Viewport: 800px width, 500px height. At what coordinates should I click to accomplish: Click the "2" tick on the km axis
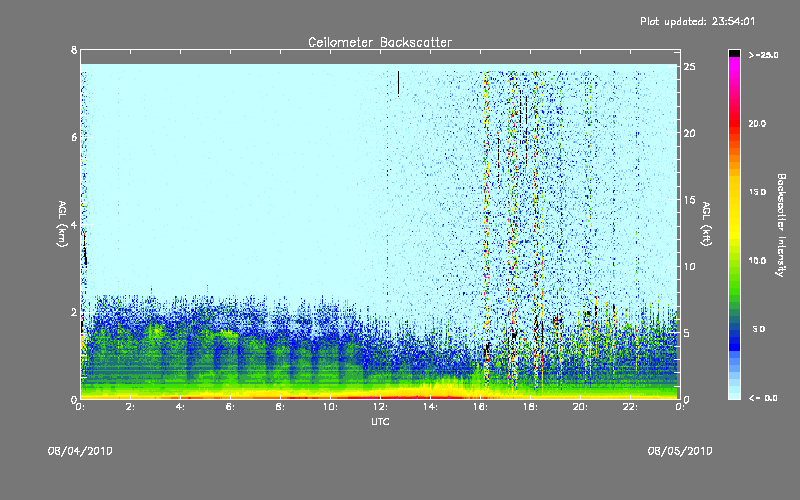74,312
